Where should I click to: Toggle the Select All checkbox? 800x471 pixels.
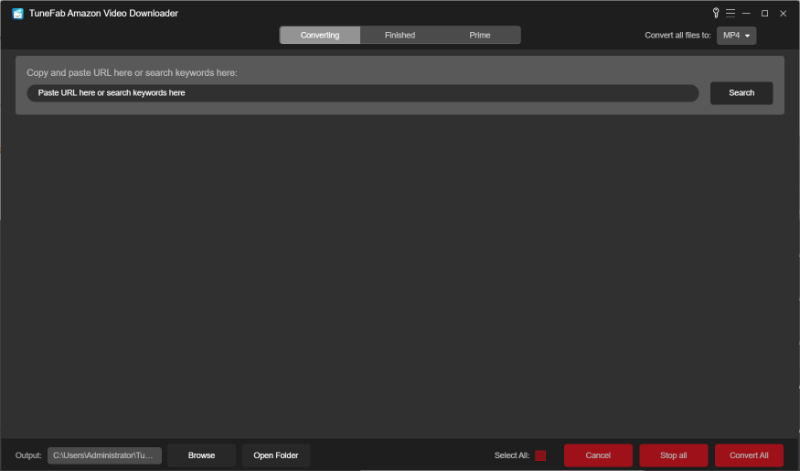point(540,455)
